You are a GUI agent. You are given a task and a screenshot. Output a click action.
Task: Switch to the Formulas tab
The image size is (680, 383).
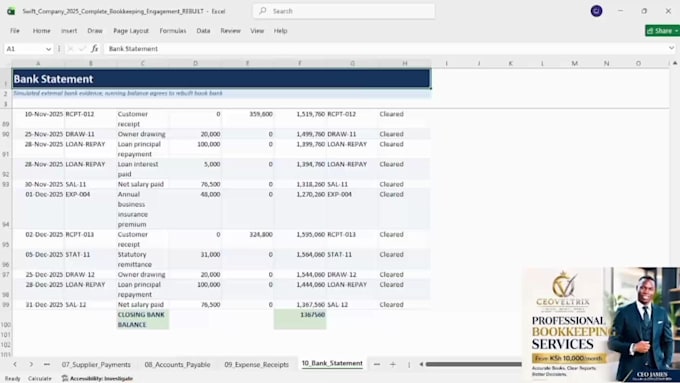tap(173, 31)
